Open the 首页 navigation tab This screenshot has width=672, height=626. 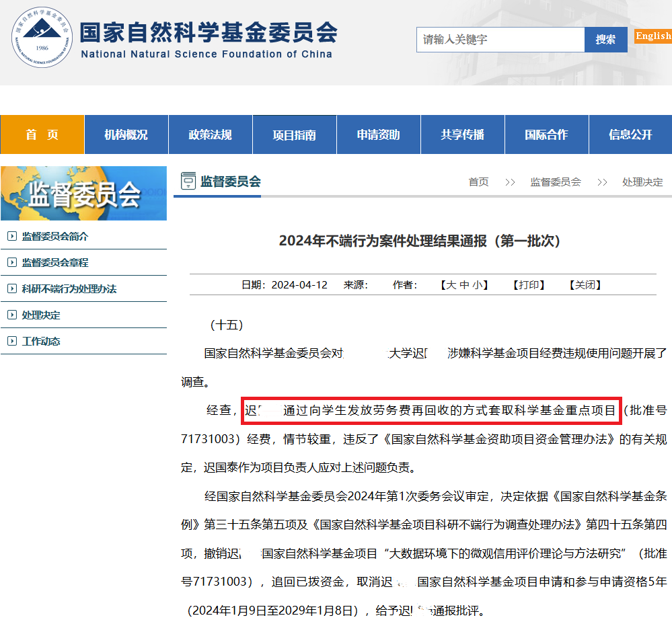point(42,134)
